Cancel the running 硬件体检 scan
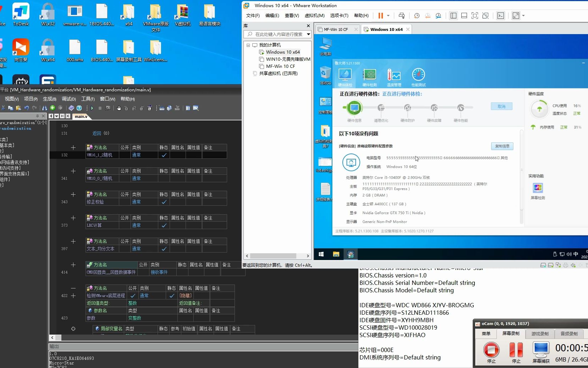This screenshot has height=368, width=588. (501, 106)
